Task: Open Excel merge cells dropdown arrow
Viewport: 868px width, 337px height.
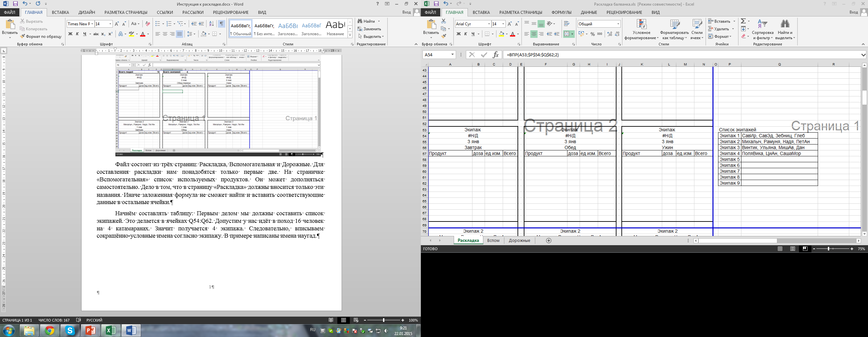Action: point(572,34)
